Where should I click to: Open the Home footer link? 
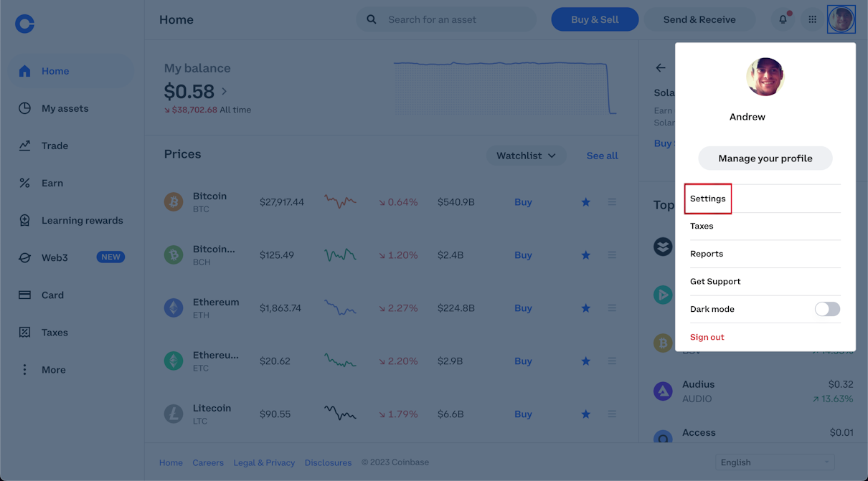tap(171, 462)
